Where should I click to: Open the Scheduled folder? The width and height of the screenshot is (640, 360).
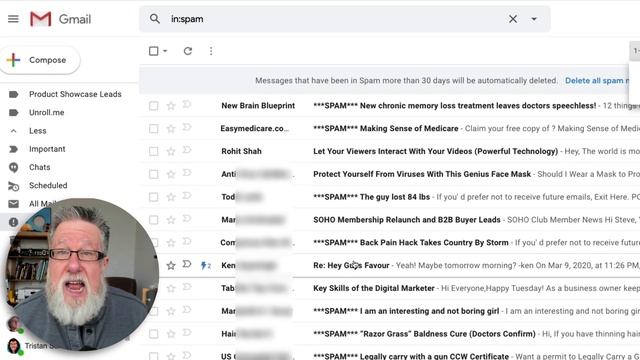point(48,186)
